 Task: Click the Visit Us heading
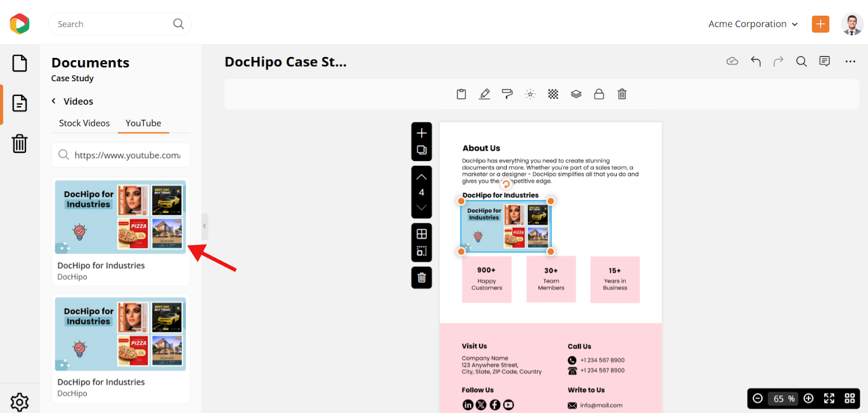[474, 346]
